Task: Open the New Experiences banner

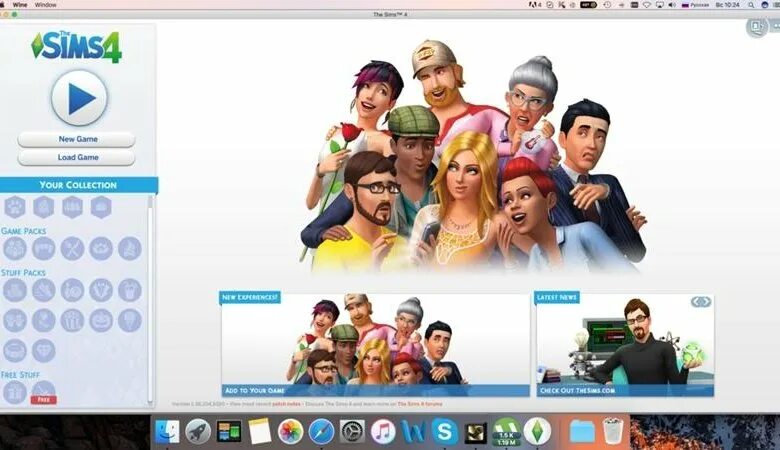Action: (375, 344)
